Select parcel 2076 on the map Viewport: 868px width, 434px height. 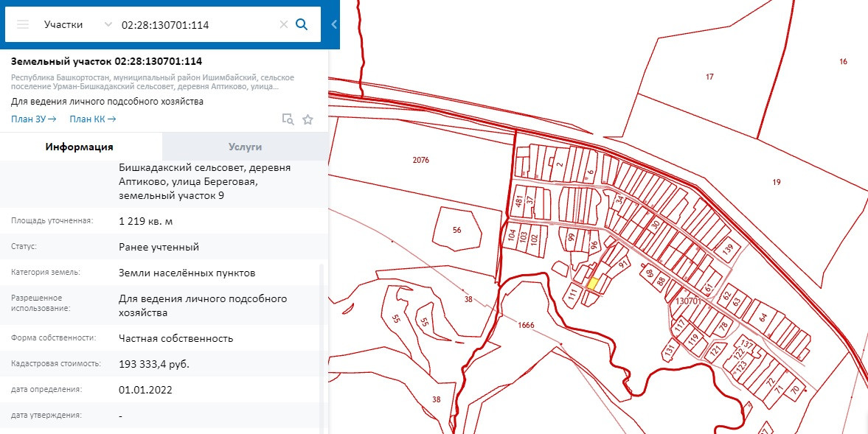(x=420, y=161)
